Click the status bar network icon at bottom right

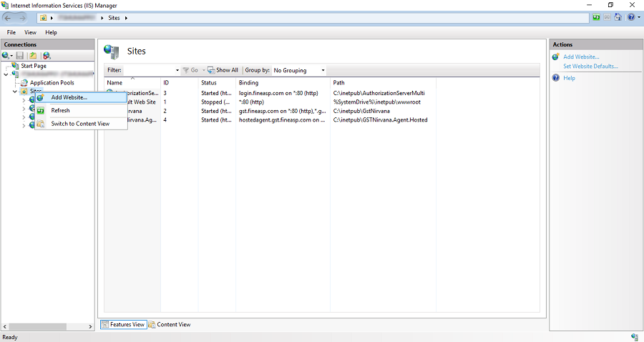pos(635,337)
